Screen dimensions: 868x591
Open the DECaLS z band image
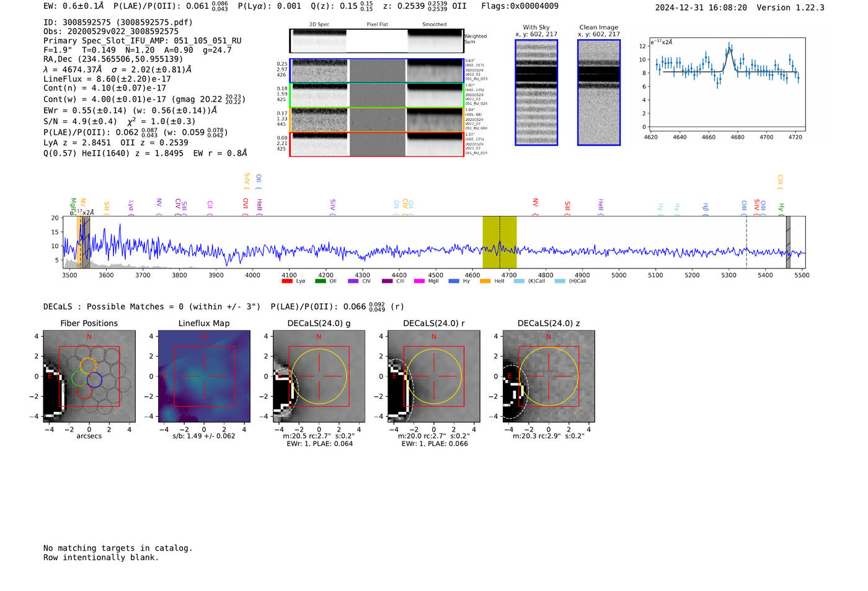point(548,377)
